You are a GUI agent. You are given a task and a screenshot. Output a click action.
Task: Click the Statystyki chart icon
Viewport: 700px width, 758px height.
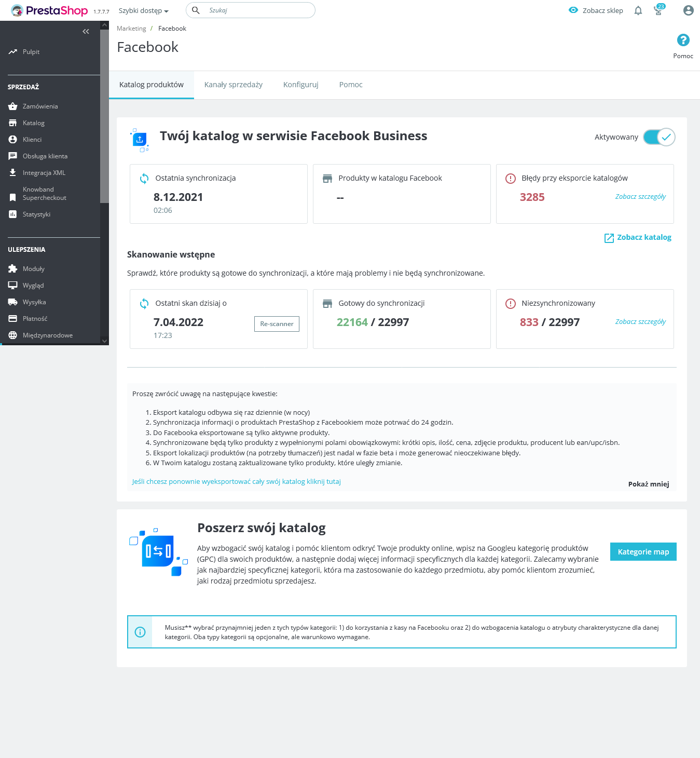pyautogui.click(x=13, y=214)
